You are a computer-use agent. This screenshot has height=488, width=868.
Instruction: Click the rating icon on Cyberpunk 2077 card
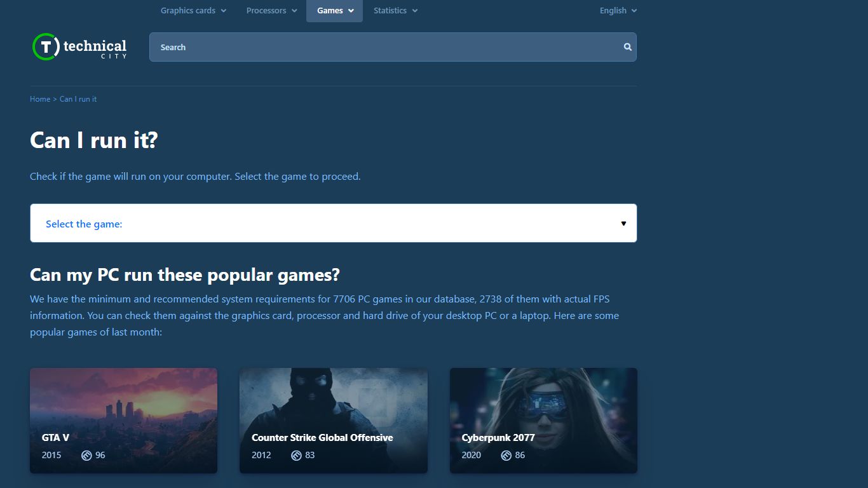click(x=506, y=455)
